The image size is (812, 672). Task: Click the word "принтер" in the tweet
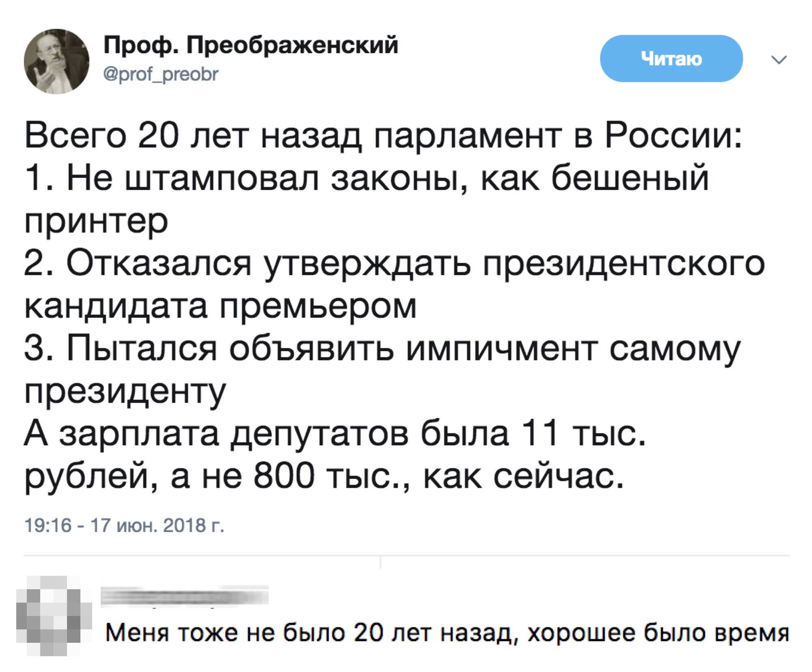96,221
